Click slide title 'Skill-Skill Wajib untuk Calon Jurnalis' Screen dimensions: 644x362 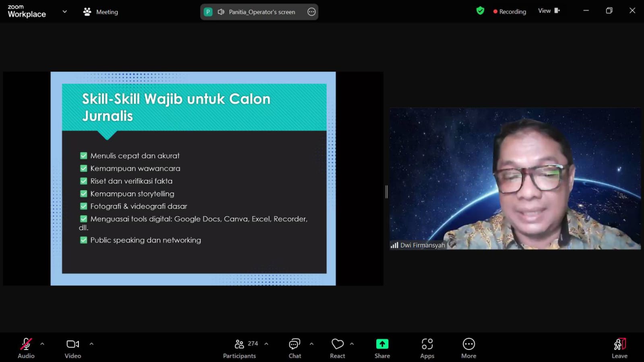click(x=176, y=107)
